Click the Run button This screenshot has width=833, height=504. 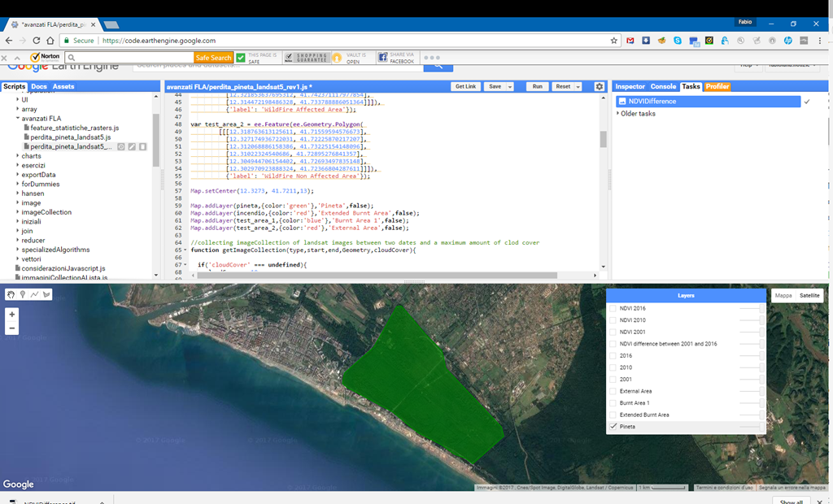tap(537, 86)
